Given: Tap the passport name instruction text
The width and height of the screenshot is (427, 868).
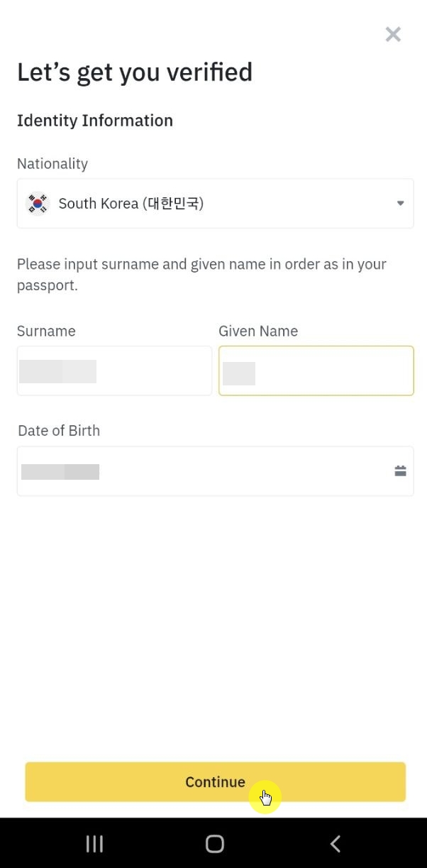Looking at the screenshot, I should [201, 275].
